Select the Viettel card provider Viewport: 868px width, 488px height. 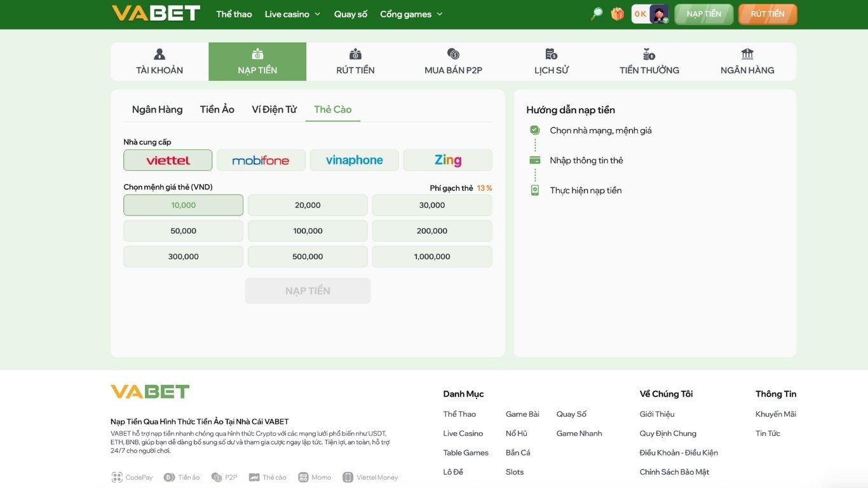[x=168, y=160]
